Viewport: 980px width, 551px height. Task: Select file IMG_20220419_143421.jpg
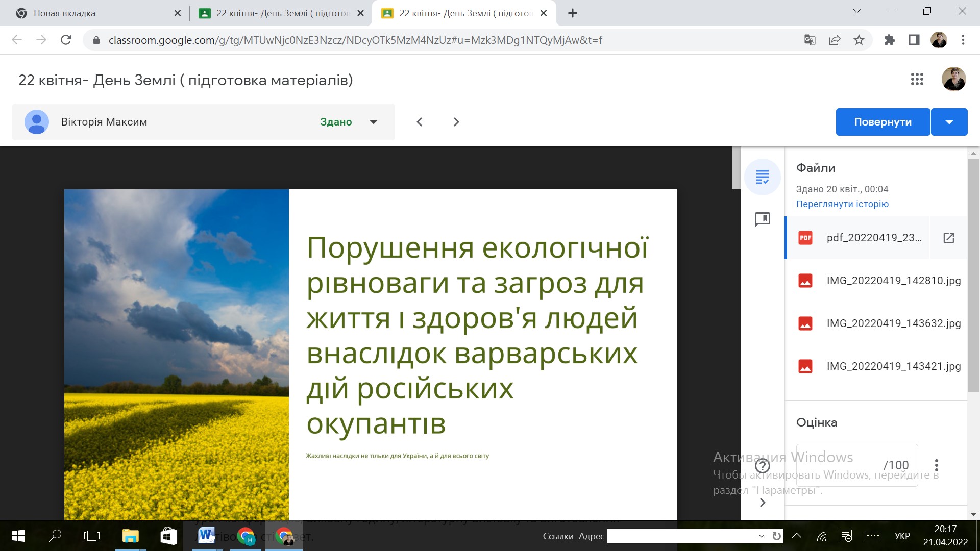click(876, 366)
